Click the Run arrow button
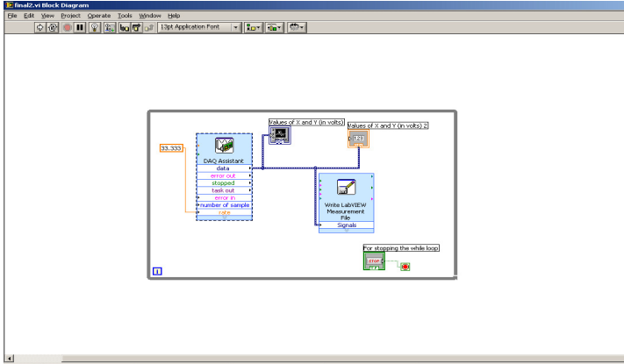Image resolution: width=624 pixels, height=364 pixels. point(39,27)
